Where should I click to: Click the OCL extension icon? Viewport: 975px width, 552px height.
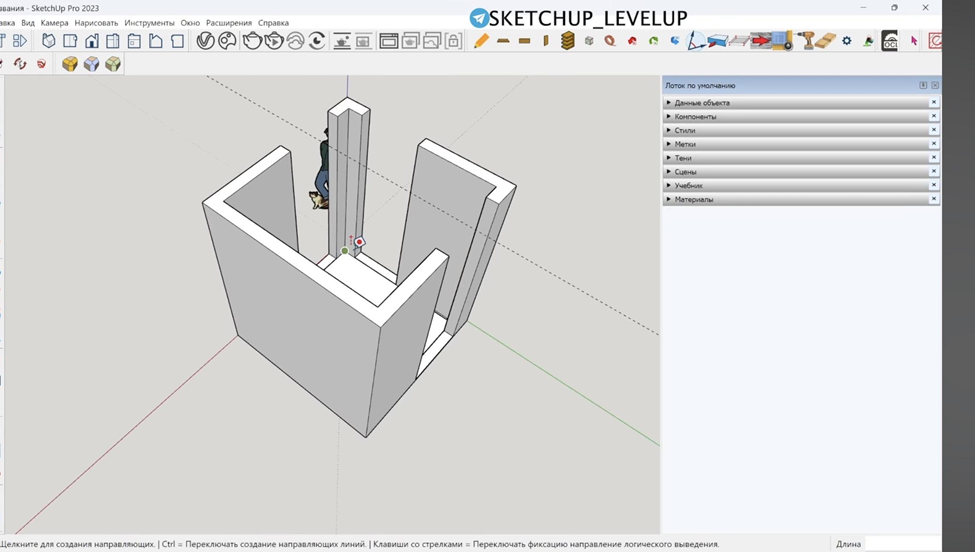pos(890,41)
